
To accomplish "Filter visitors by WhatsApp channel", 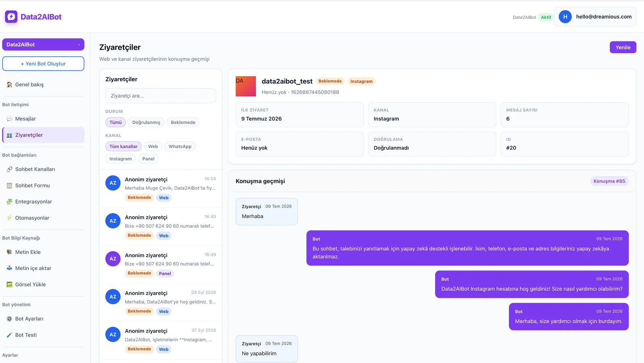I will [180, 146].
